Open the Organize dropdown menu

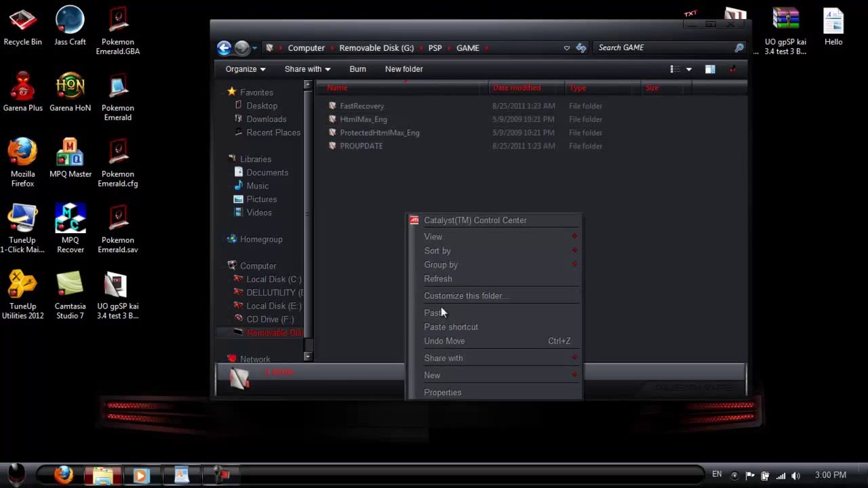point(245,69)
